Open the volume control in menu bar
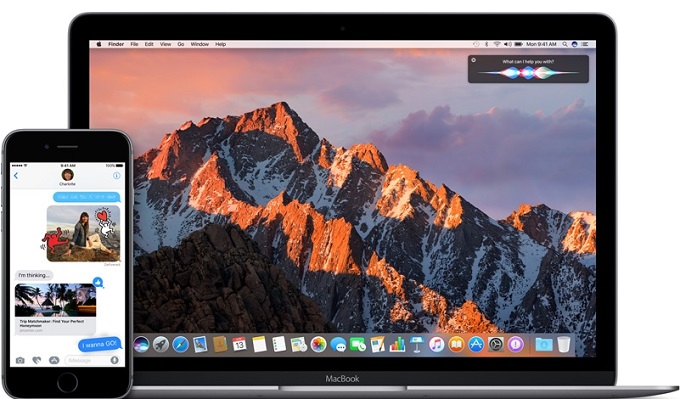 pos(507,44)
